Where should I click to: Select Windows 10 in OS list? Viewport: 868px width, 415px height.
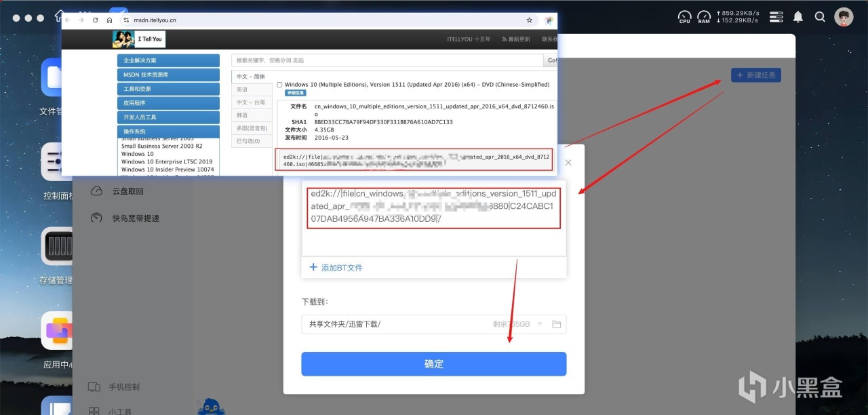tap(138, 154)
